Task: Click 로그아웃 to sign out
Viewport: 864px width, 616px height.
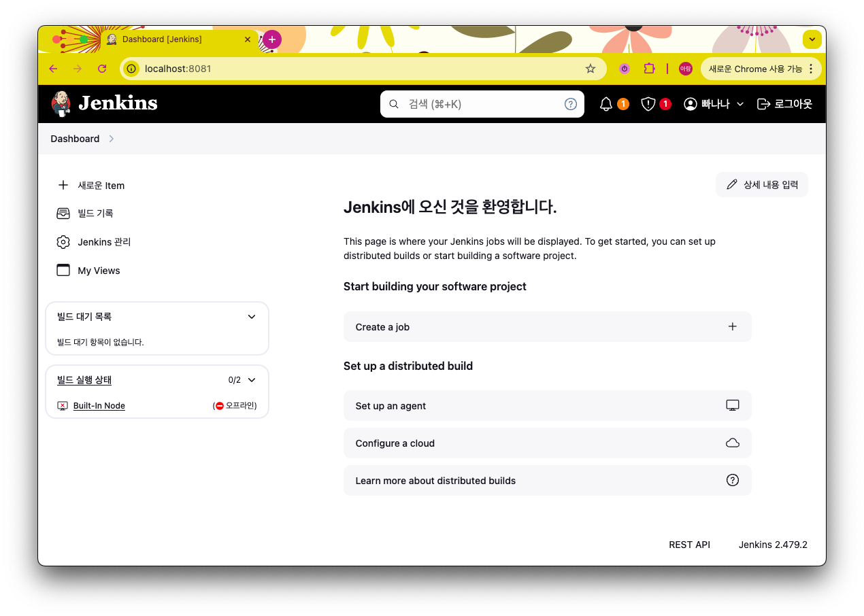Action: 784,104
